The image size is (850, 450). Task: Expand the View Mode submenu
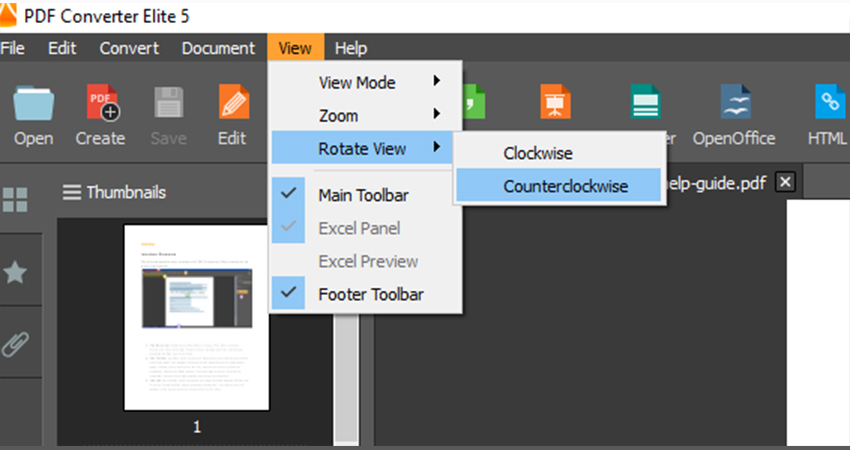pyautogui.click(x=366, y=82)
